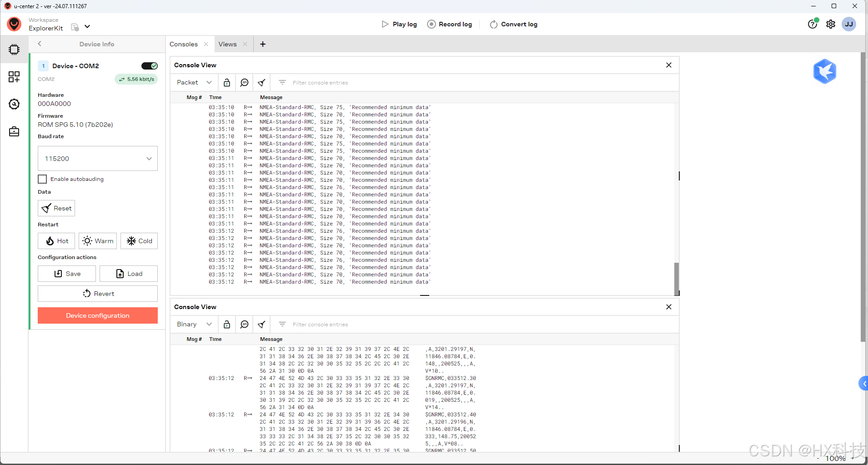Switch to the Views tab

227,44
